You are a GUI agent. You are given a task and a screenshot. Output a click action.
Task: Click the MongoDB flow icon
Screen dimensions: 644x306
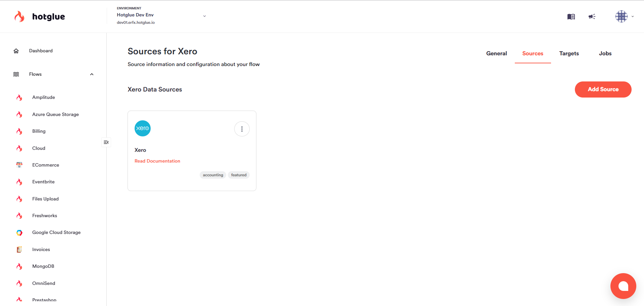point(19,266)
